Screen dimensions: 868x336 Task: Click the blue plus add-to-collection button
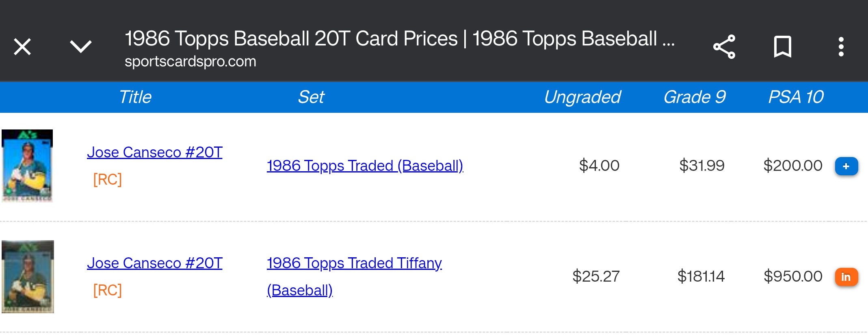coord(846,166)
